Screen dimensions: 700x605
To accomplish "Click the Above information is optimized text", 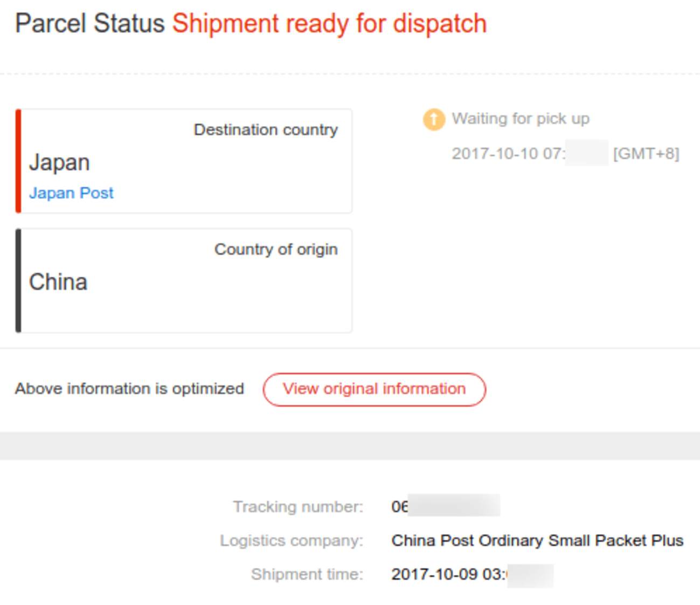I will [129, 389].
